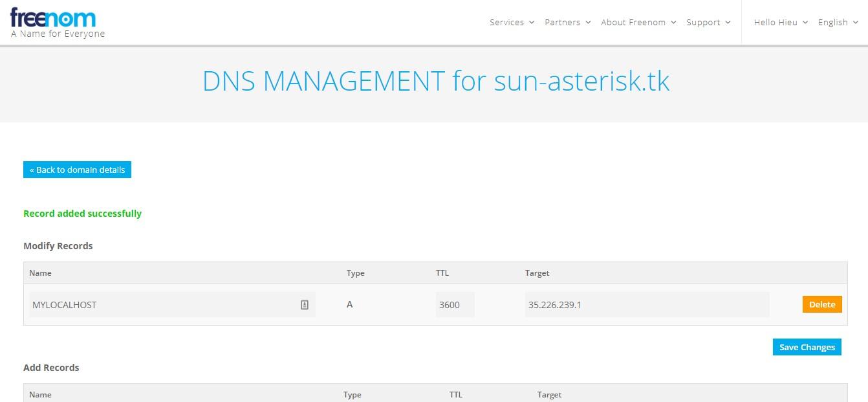Viewport: 868px width, 402px height.
Task: Open the Services menu
Action: pos(512,22)
